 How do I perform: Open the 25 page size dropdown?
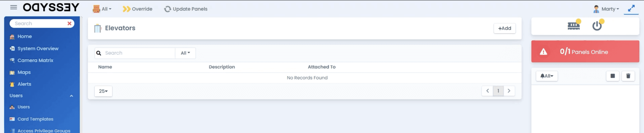point(103,91)
